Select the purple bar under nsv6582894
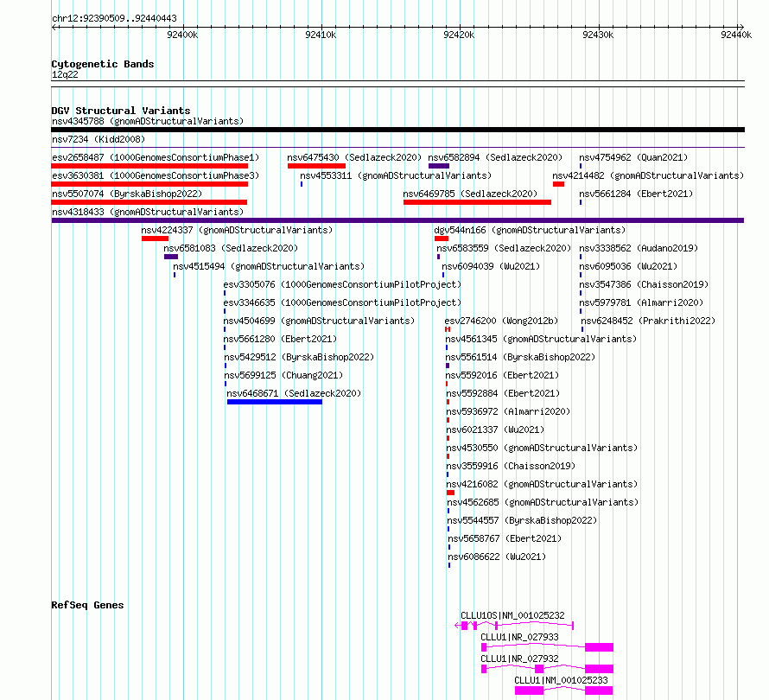 click(x=439, y=166)
